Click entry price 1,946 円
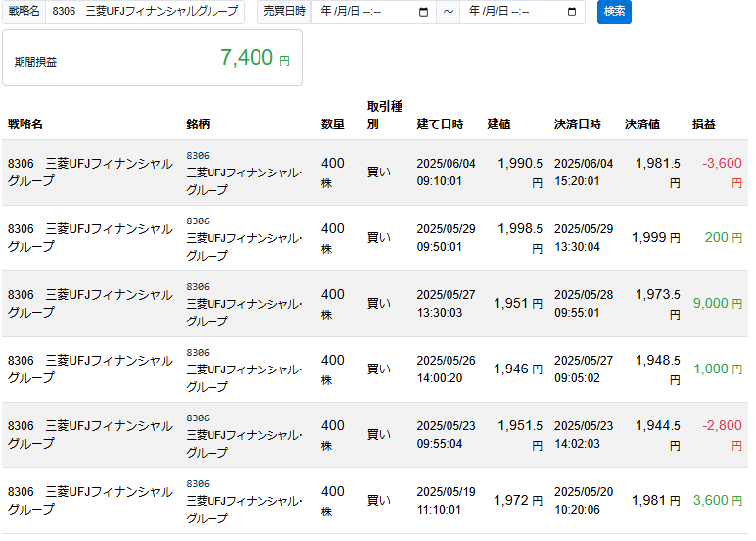 coord(518,369)
